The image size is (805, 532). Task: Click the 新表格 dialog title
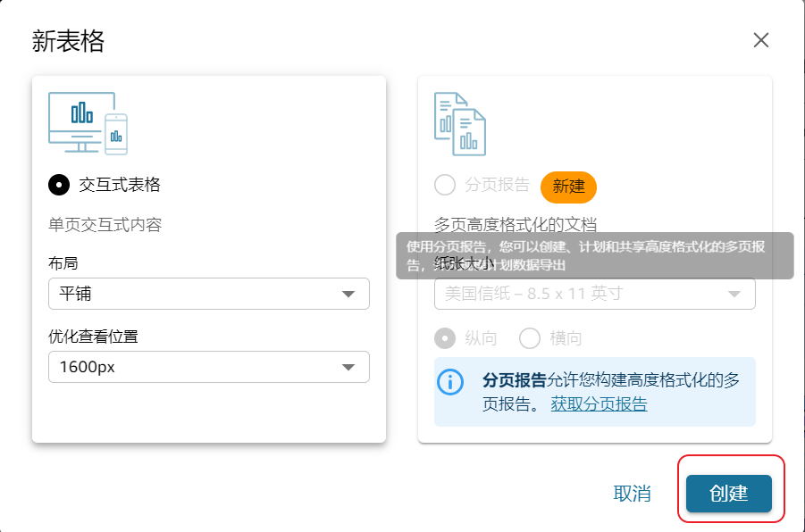pyautogui.click(x=68, y=41)
